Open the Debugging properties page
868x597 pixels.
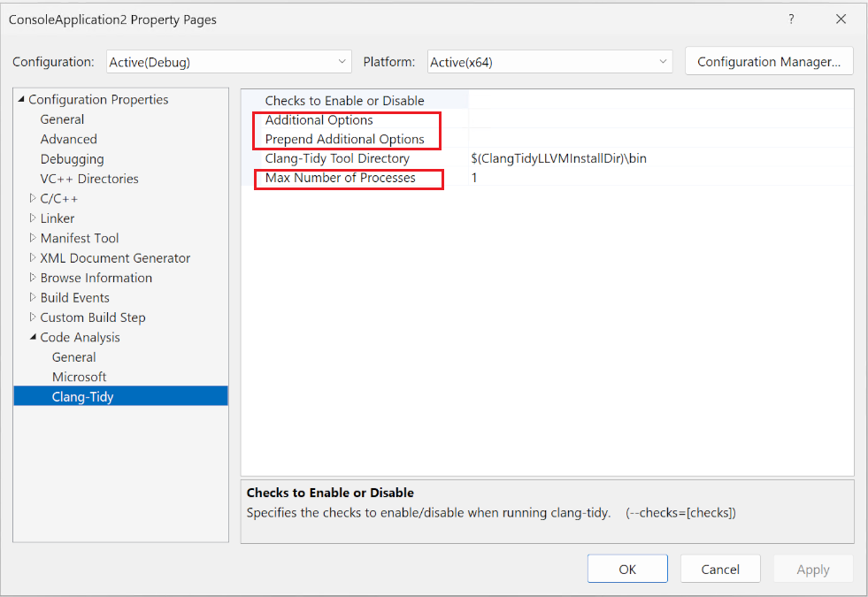pos(72,158)
